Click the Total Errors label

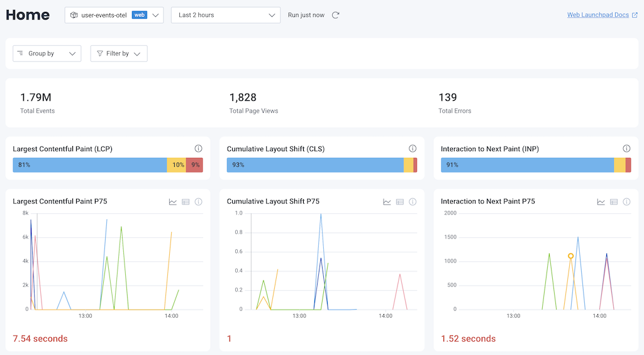click(x=455, y=111)
